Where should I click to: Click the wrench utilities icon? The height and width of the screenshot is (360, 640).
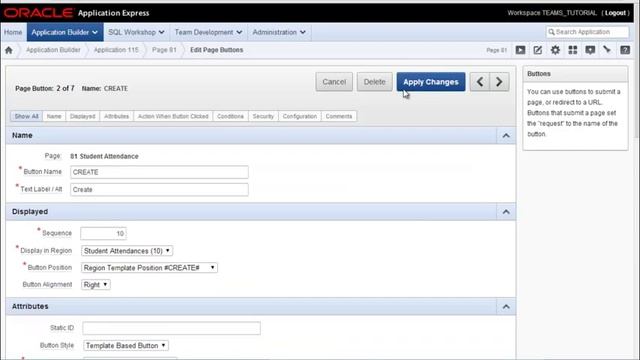607,50
